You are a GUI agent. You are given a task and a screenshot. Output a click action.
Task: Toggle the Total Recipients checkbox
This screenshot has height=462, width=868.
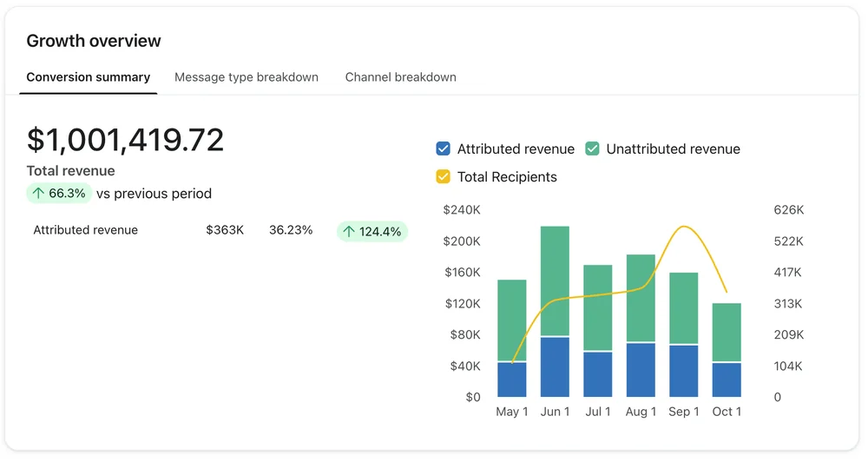point(443,176)
